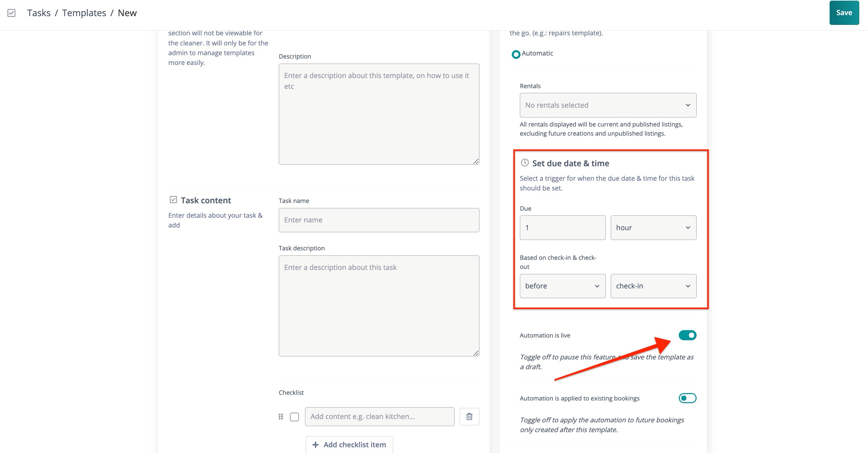Grab the checklist item drag handle
868x453 pixels.
coord(281,417)
